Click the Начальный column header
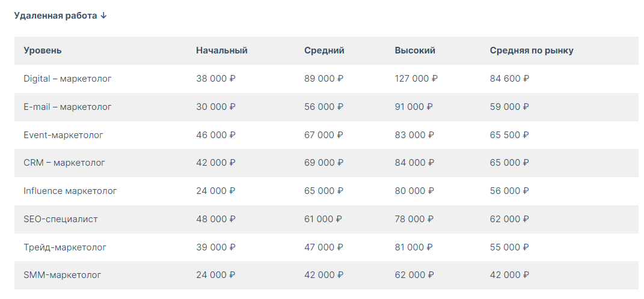644x299 pixels. [222, 50]
